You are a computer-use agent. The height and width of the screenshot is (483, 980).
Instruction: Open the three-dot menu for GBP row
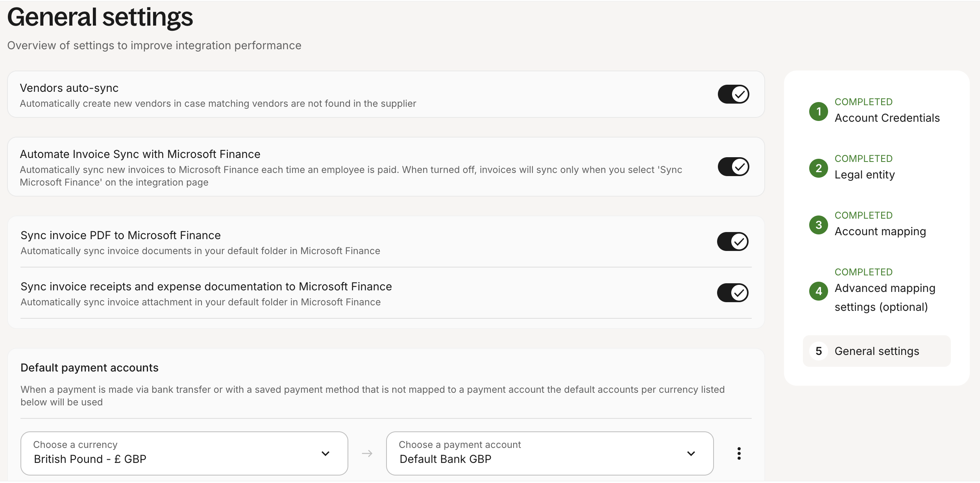[x=739, y=453]
